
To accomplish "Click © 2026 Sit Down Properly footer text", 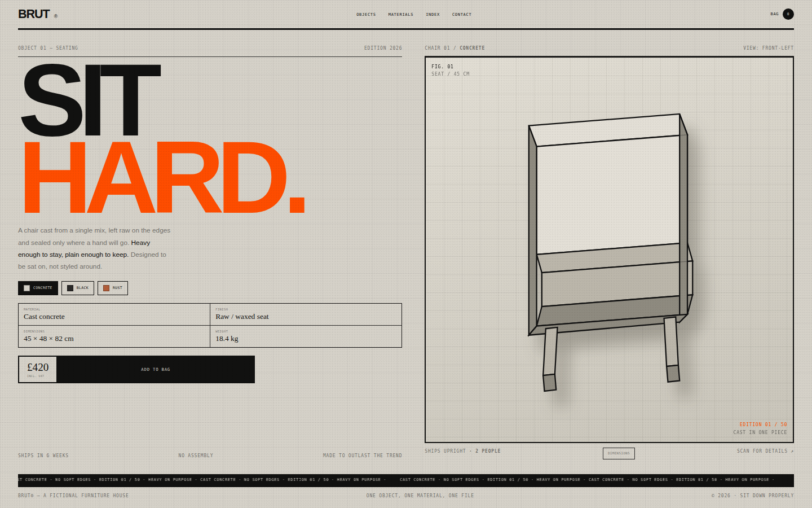I will point(752,496).
